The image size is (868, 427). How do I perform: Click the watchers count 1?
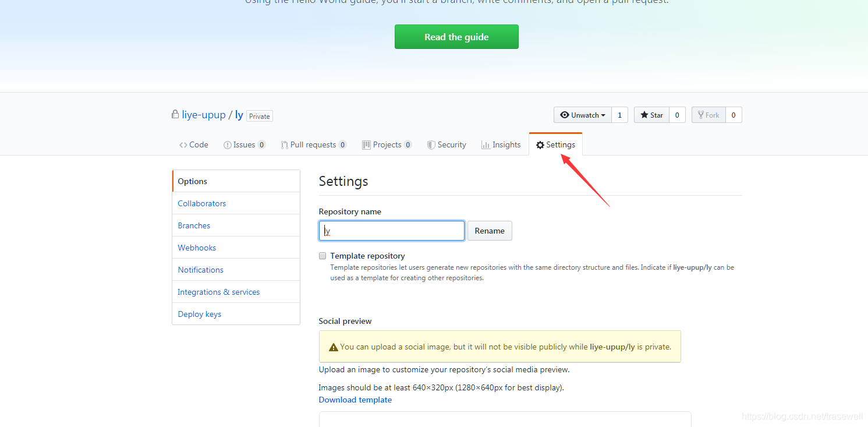[x=619, y=115]
